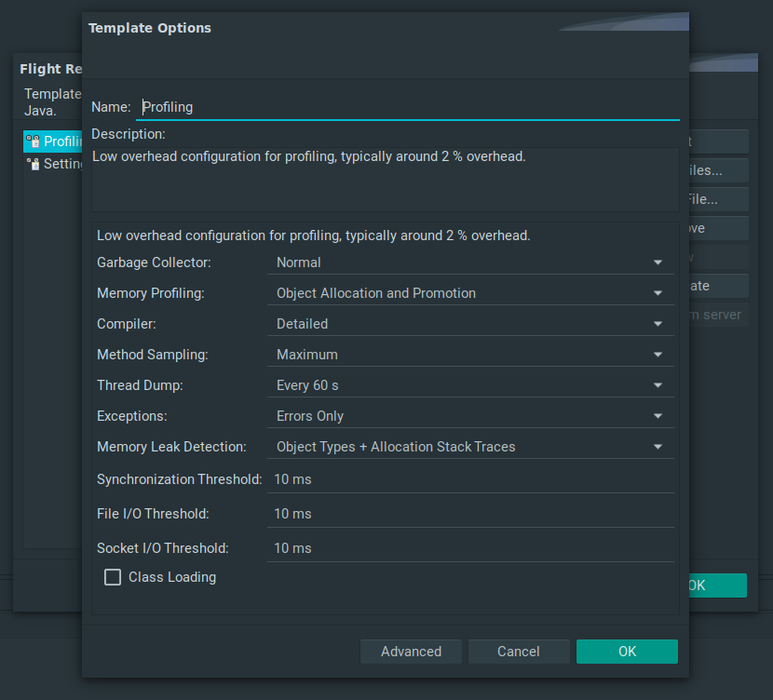Change the Method Sampling dropdown
The height and width of the screenshot is (700, 773).
click(471, 355)
